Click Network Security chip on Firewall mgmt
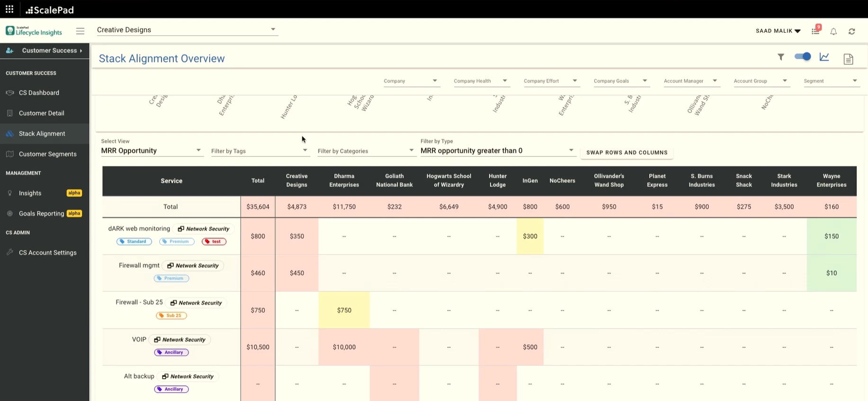 (193, 266)
